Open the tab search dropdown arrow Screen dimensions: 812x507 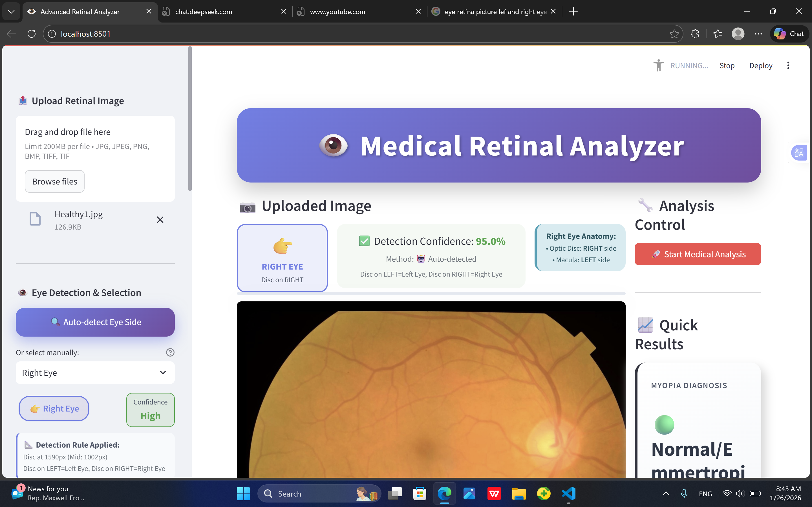coord(11,12)
